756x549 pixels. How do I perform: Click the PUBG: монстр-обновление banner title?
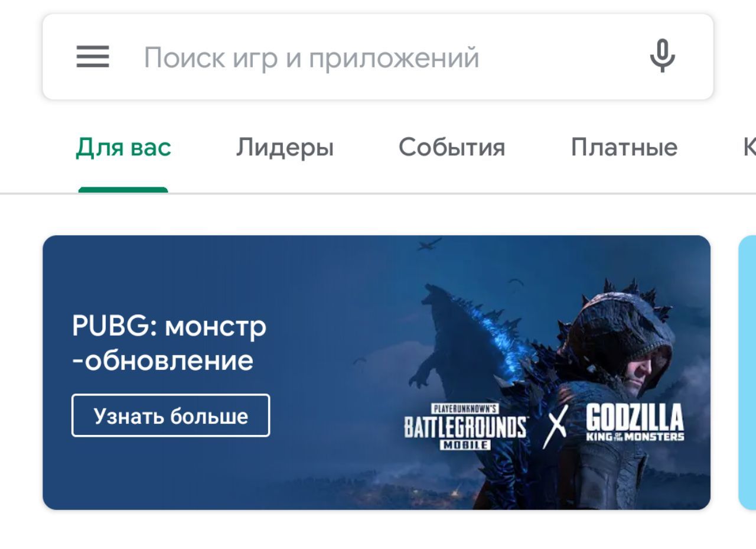click(169, 343)
